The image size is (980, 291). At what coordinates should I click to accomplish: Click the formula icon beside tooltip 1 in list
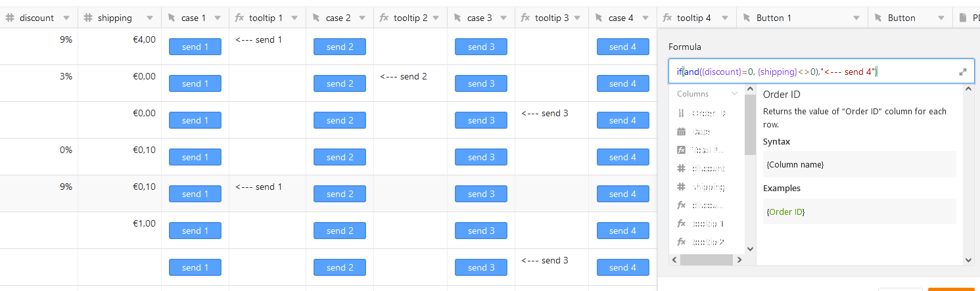tap(681, 223)
